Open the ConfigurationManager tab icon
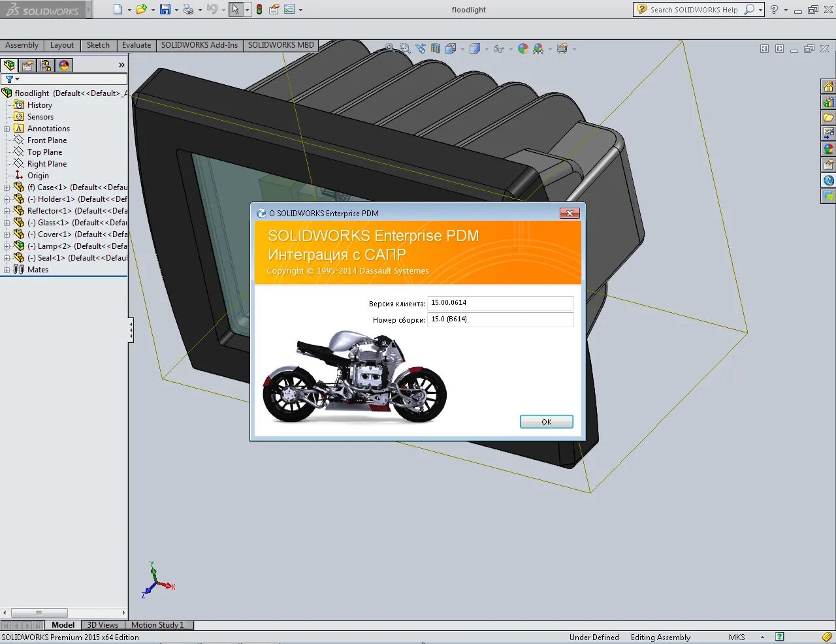 click(46, 65)
